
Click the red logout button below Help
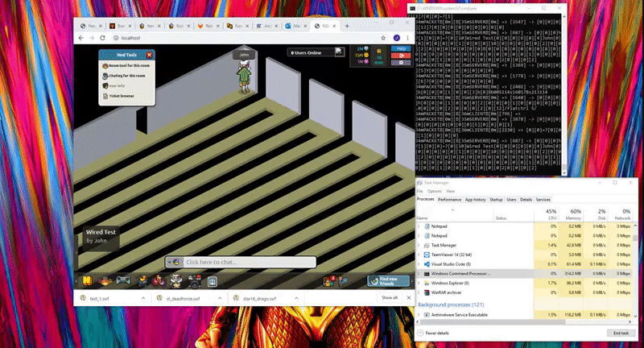pos(401,56)
